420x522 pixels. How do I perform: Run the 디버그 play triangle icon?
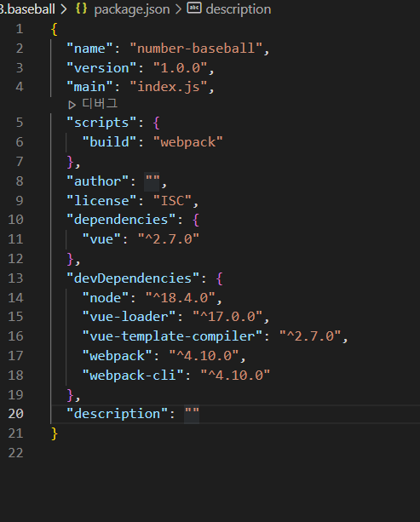click(x=72, y=106)
